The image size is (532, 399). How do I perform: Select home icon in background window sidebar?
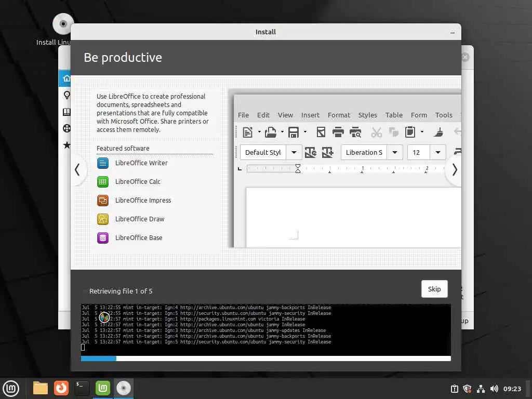pyautogui.click(x=66, y=78)
